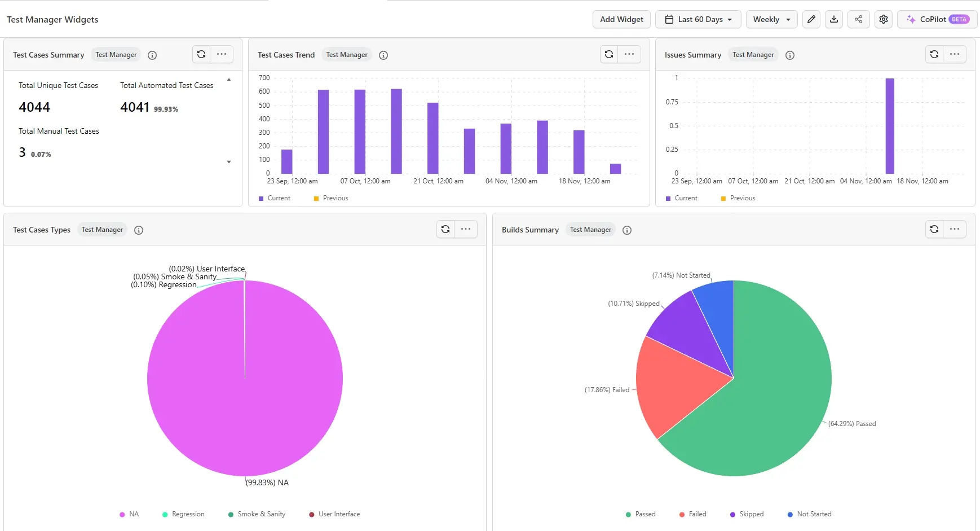Screen dimensions: 980x531
Task: Toggle the Passed slice in Builds Summary legend
Action: 641,514
